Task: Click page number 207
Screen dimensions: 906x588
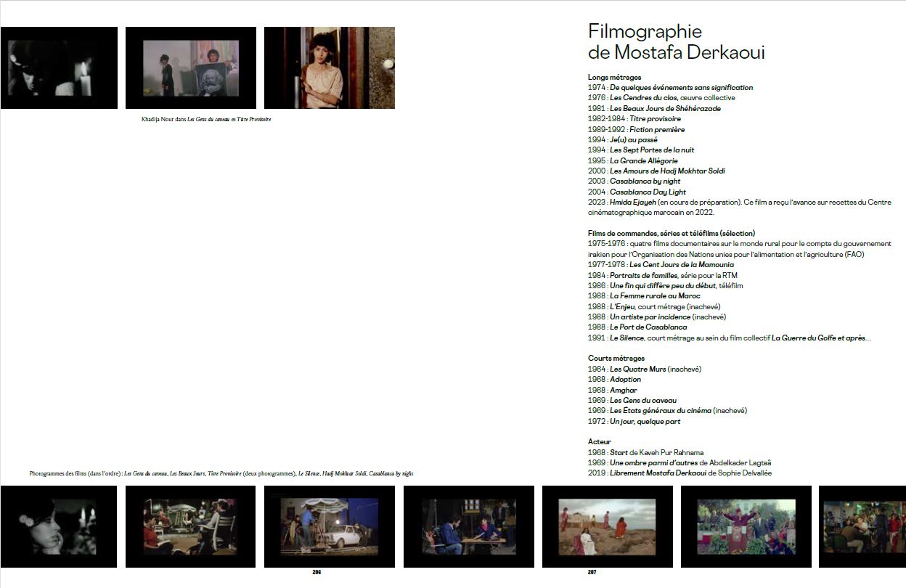Action: tap(592, 572)
